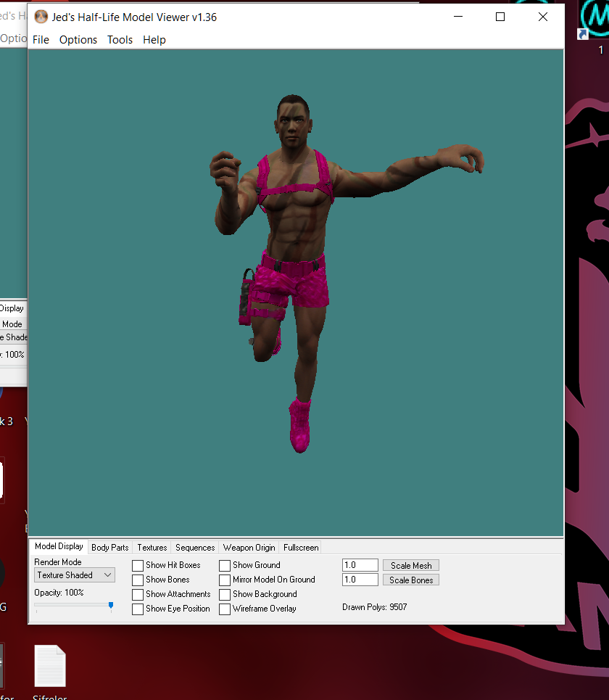Click the Scale Mesh button
Image resolution: width=609 pixels, height=700 pixels.
(411, 565)
